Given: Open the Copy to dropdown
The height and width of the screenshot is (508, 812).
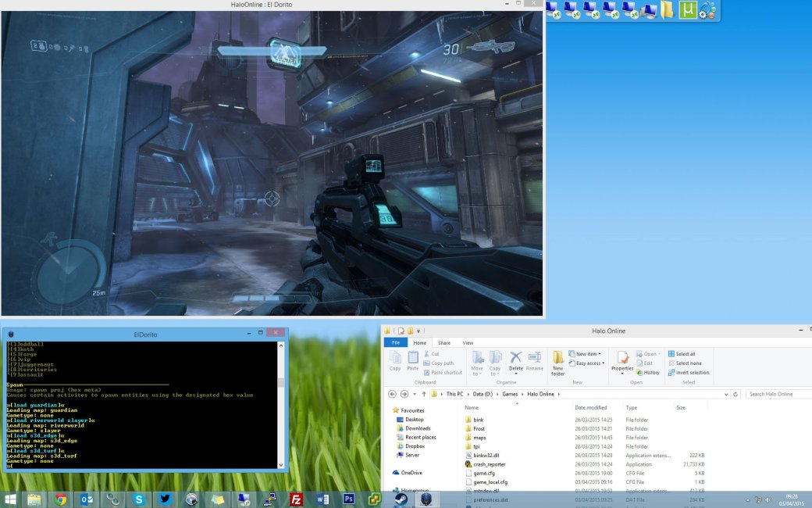Looking at the screenshot, I should click(x=495, y=363).
